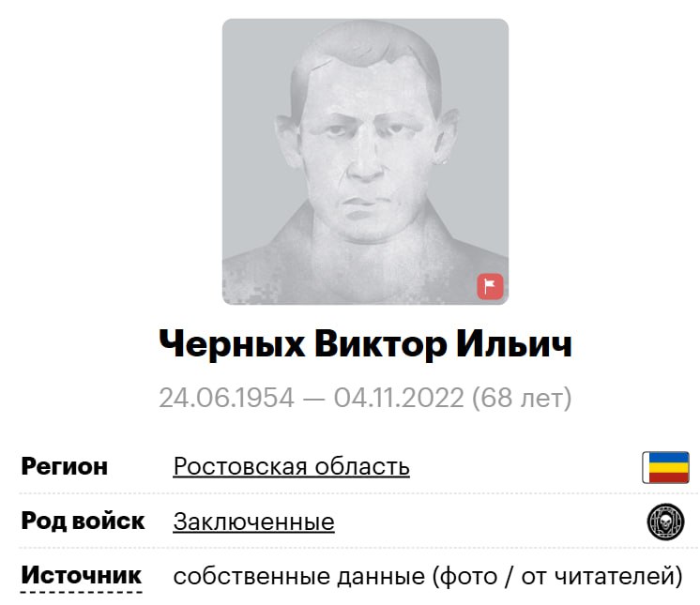Click the birth date 24.06.1954
Screen dimensions: 700x605
(227, 398)
